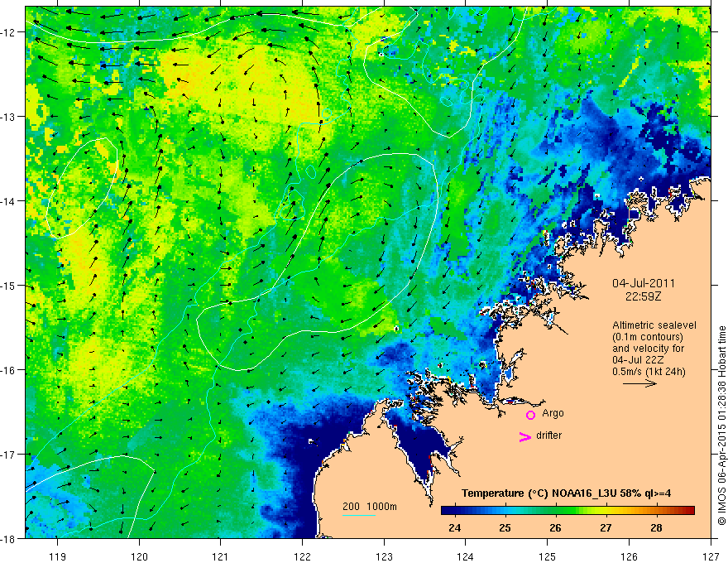
Task: Click the 'and velocity for' legend line
Action: 648,349
